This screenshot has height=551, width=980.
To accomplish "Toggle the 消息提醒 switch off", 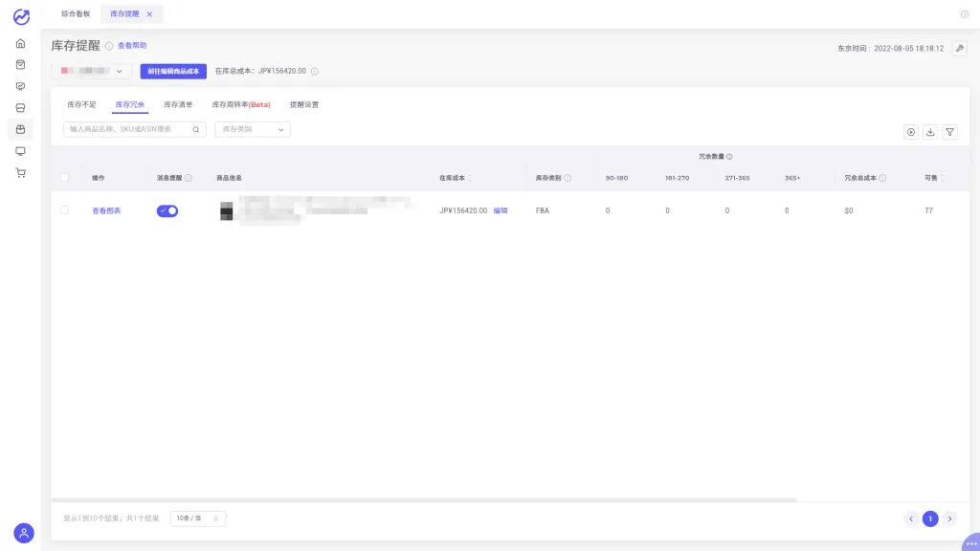I will 167,210.
